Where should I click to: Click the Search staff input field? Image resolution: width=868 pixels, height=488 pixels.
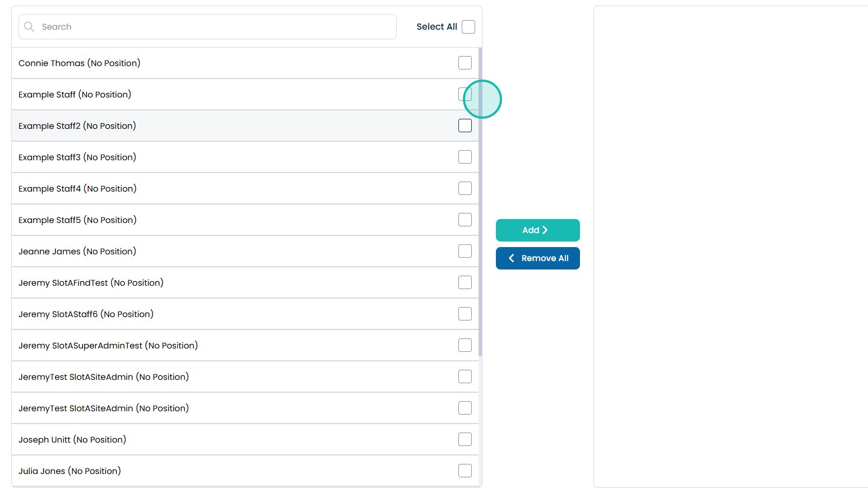(213, 27)
